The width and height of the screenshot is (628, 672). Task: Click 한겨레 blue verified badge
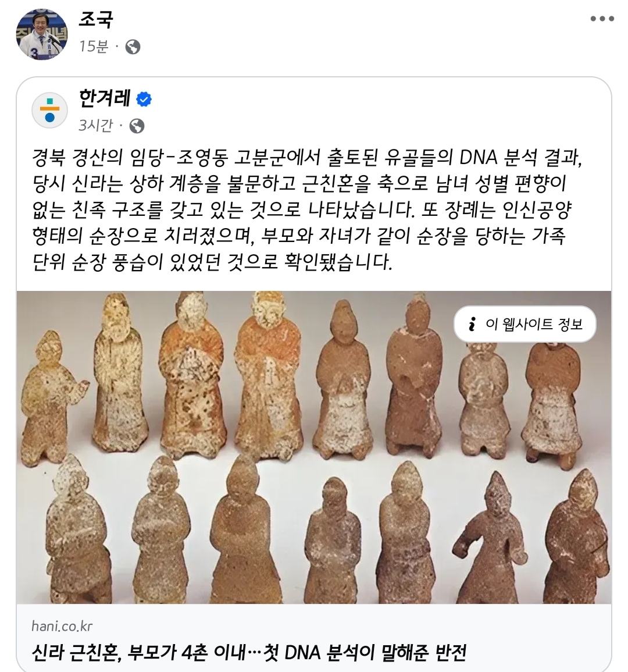coord(144,99)
